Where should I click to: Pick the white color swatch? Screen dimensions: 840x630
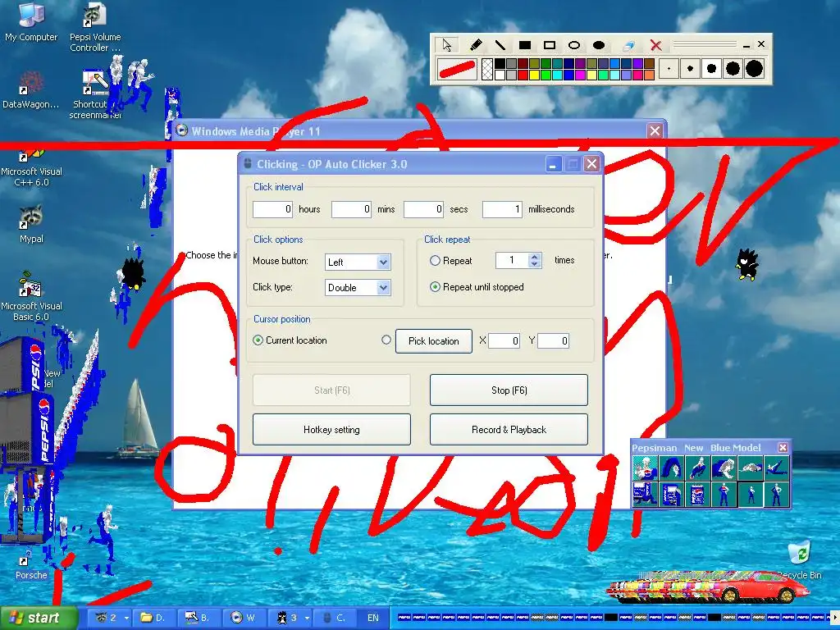pos(500,75)
